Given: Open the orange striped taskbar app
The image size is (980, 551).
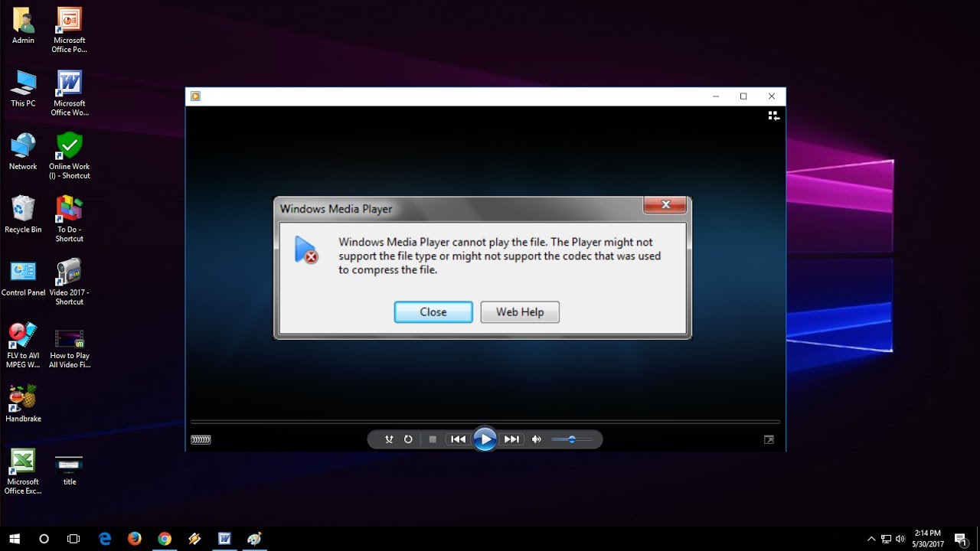Looking at the screenshot, I should pos(194,539).
